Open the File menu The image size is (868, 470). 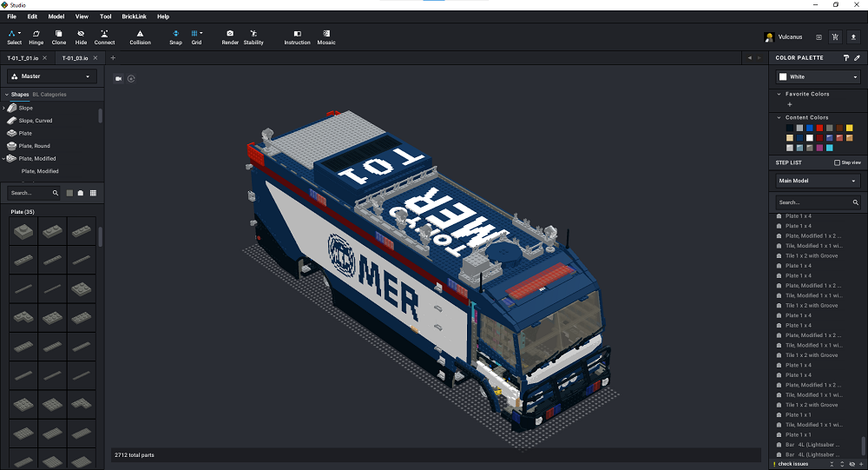click(11, 17)
